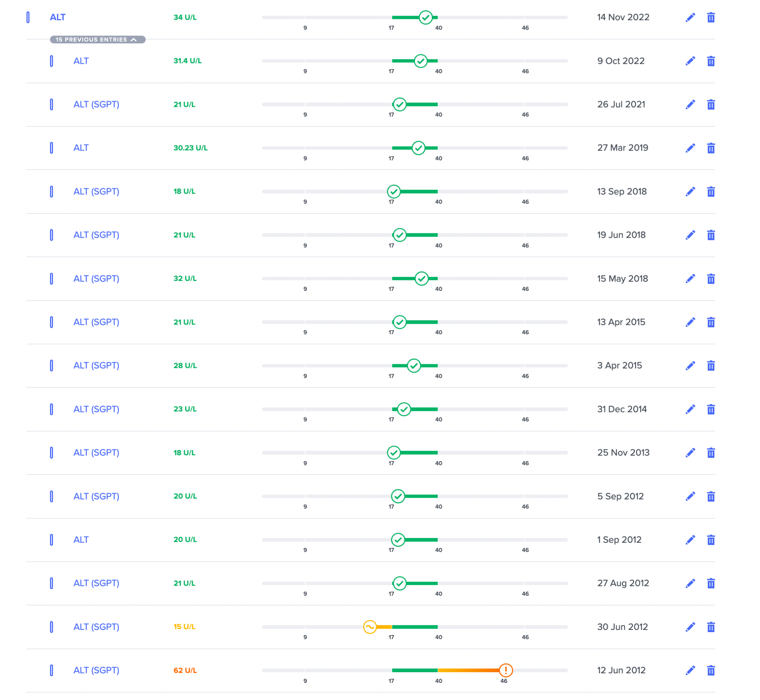Viewport: 760px width, 700px height.
Task: Click the 28 U/L value
Action: (185, 365)
